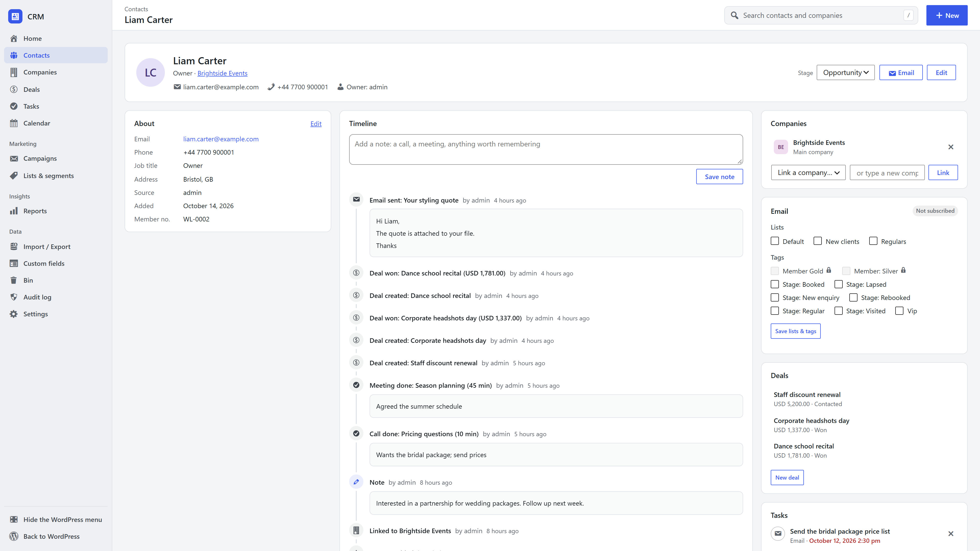Click the Edit link in About panel
The height and width of the screenshot is (551, 980).
[316, 123]
